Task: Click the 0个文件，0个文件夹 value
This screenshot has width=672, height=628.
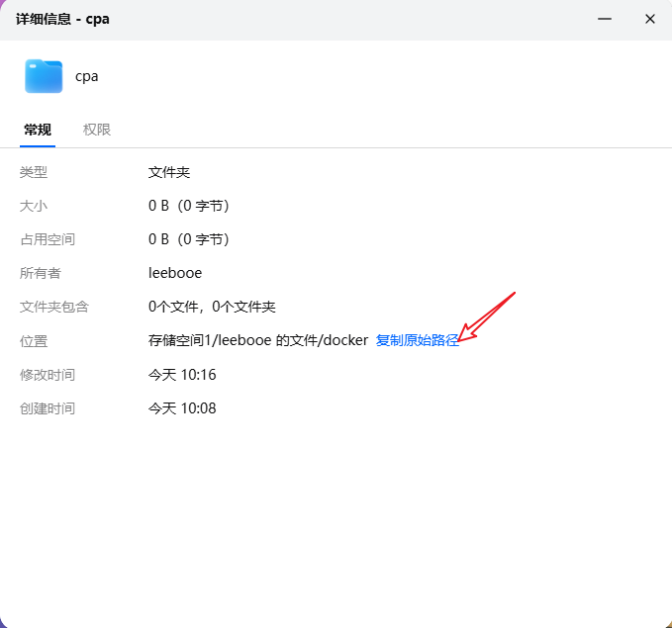Action: (x=212, y=307)
